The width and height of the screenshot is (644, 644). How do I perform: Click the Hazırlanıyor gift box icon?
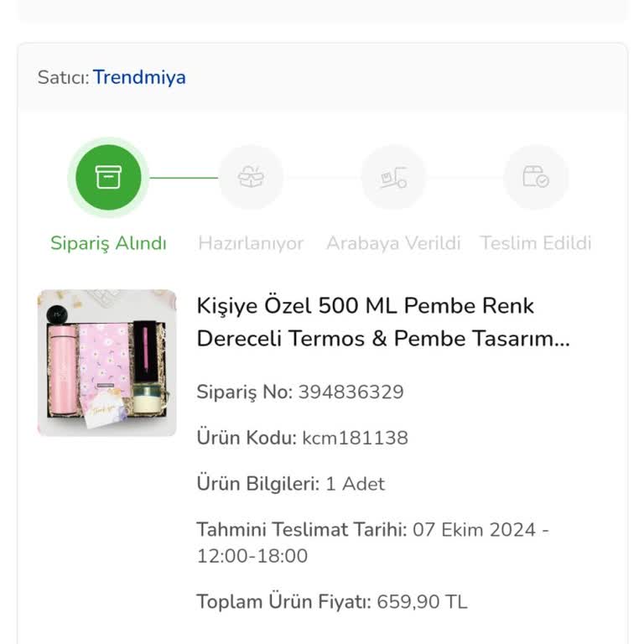pyautogui.click(x=251, y=177)
